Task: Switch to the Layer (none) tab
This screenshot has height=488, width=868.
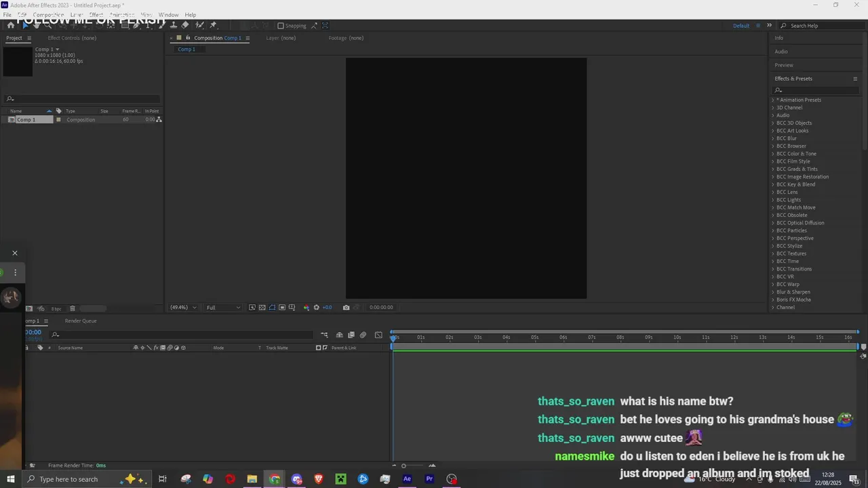Action: tap(281, 38)
